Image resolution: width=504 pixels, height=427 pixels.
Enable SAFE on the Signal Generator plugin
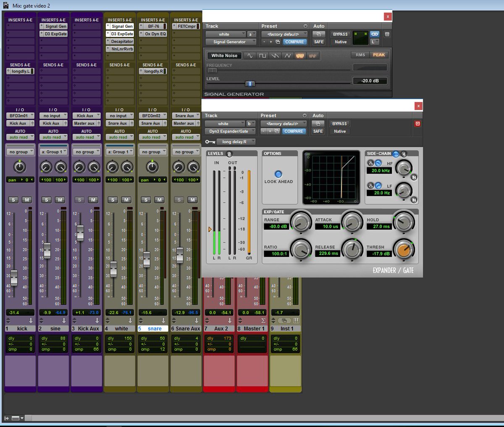tap(318, 42)
